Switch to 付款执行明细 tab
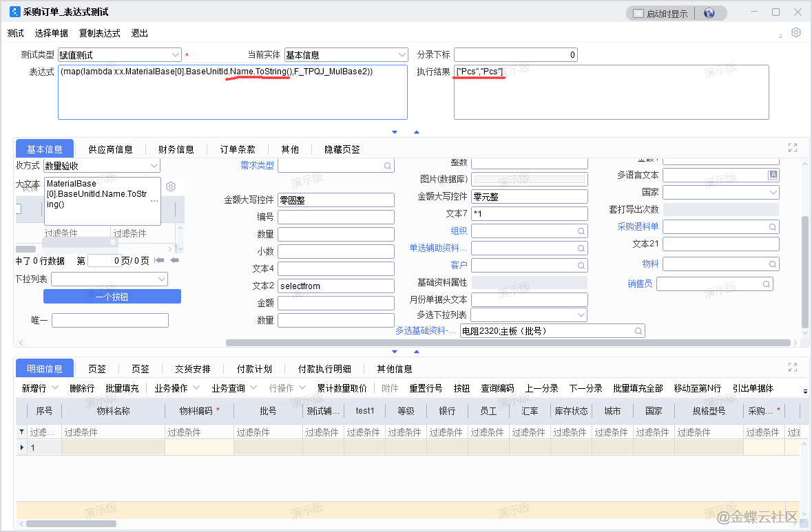Image resolution: width=812 pixels, height=532 pixels. [x=324, y=369]
